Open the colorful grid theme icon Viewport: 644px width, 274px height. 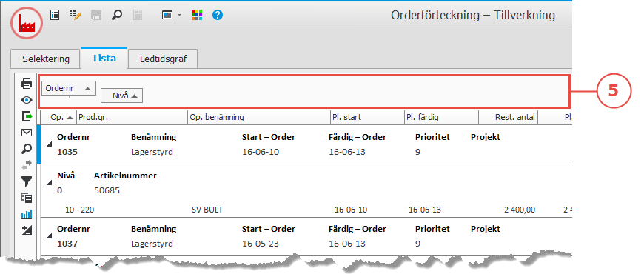[x=197, y=16]
